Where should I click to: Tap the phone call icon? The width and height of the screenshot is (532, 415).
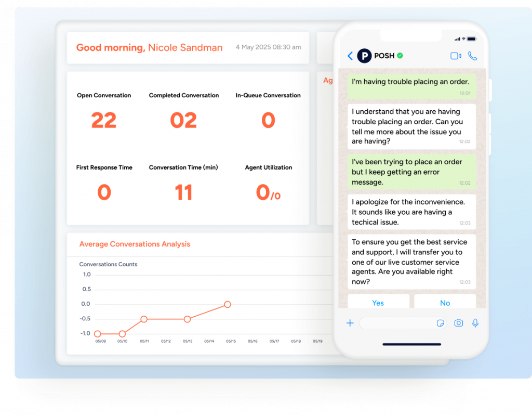point(472,56)
